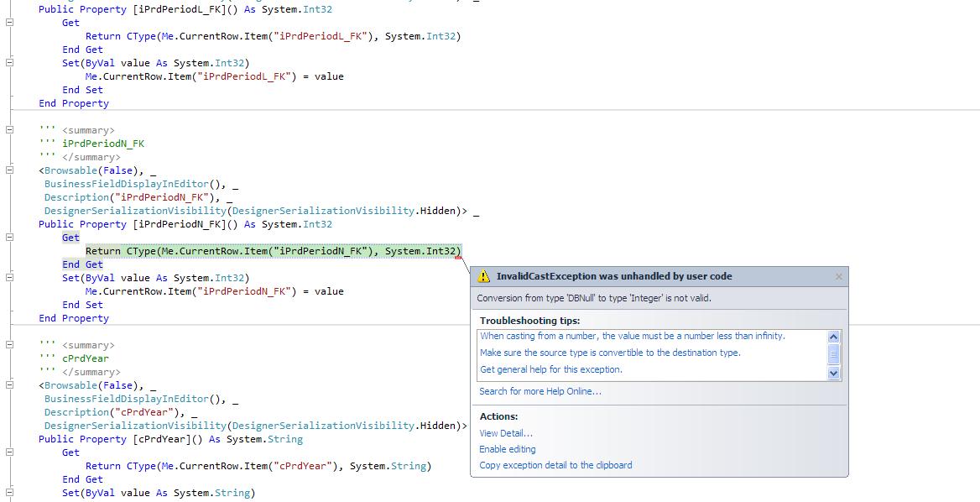Close the InvalidCastException popup
The height and width of the screenshot is (502, 980).
(x=838, y=276)
